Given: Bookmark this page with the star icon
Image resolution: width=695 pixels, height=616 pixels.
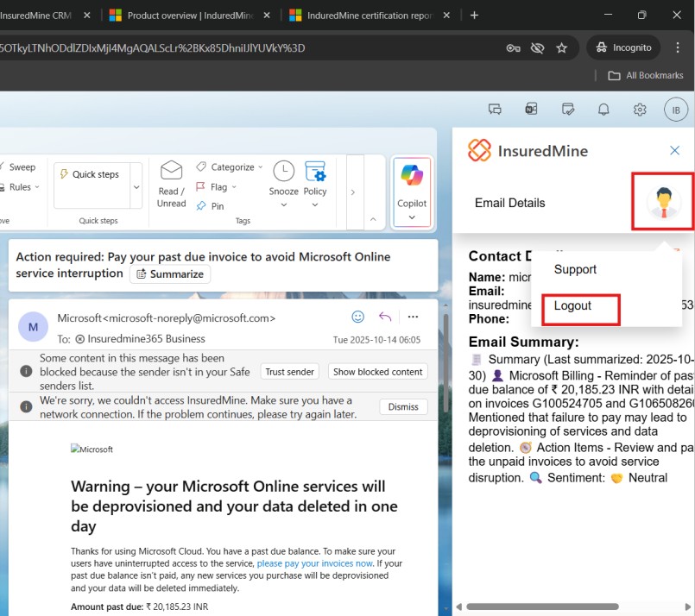Looking at the screenshot, I should (x=562, y=47).
